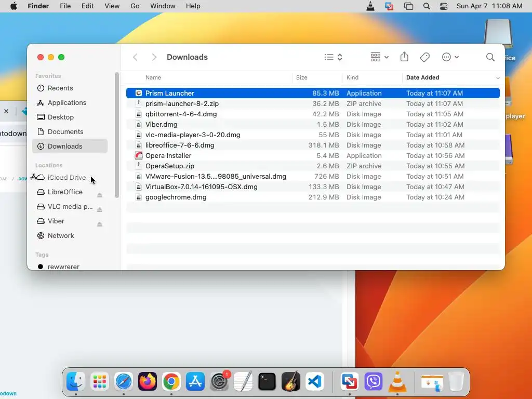Open the Edit menu

[x=87, y=6]
